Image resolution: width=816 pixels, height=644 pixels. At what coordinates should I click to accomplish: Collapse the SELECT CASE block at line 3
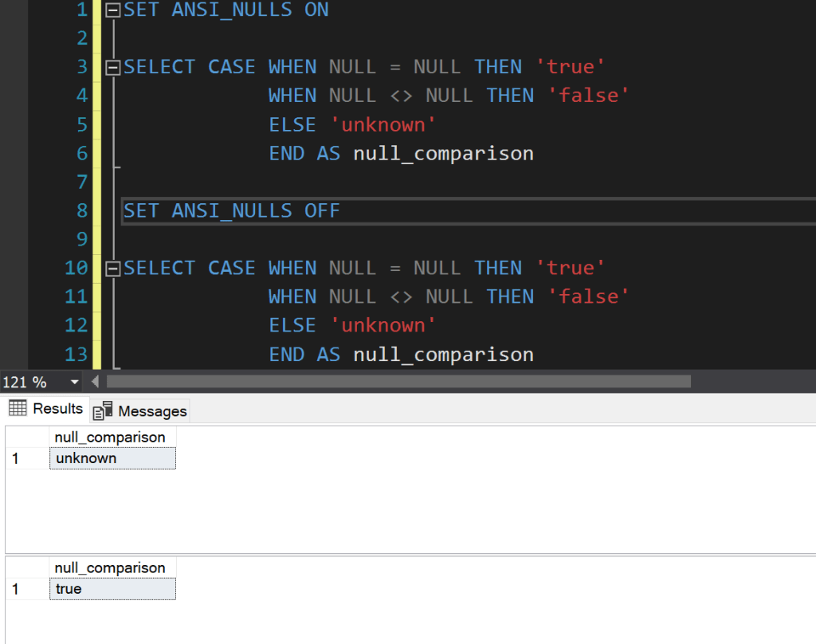113,68
